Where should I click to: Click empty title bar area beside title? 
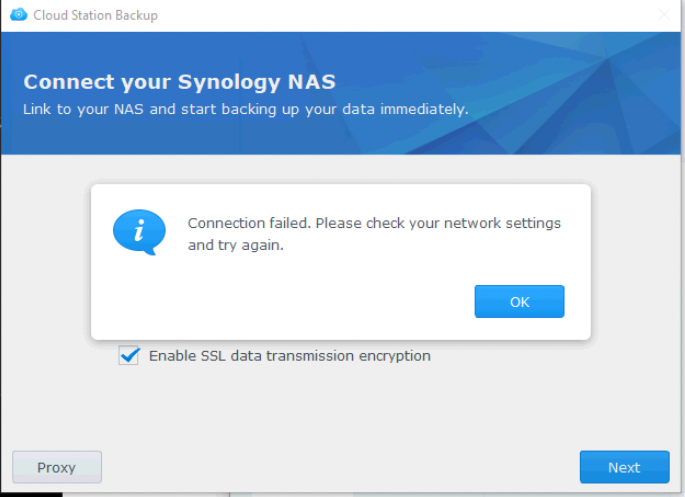[x=400, y=15]
